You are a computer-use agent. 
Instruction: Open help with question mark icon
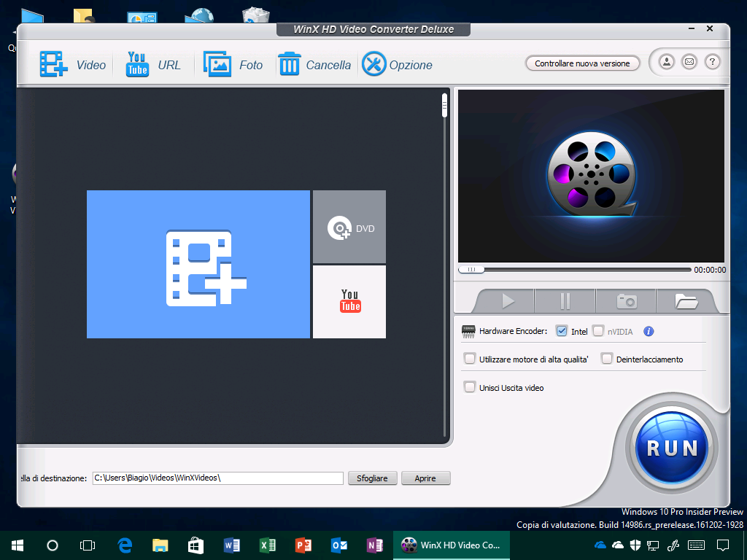click(x=712, y=62)
